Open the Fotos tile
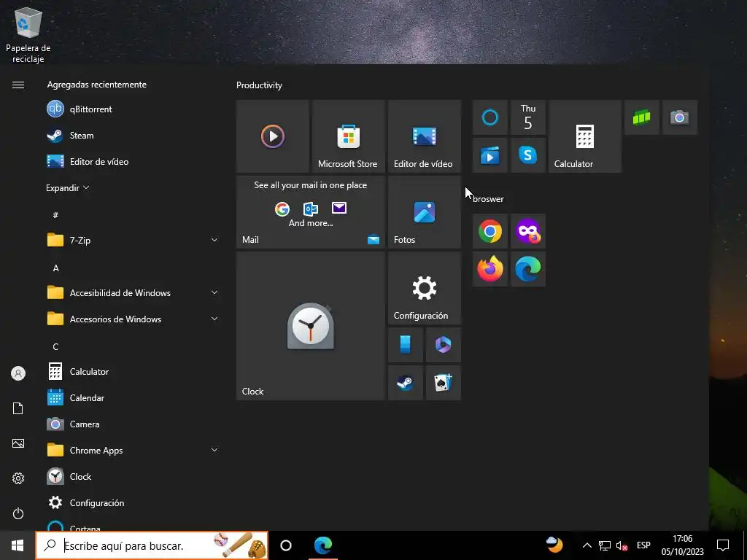The height and width of the screenshot is (560, 747). [425, 212]
